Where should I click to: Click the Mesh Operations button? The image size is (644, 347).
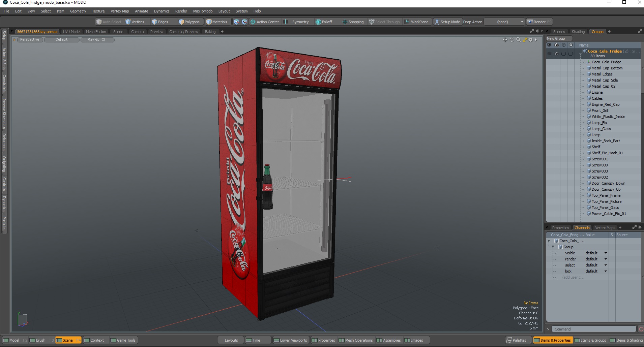click(356, 340)
